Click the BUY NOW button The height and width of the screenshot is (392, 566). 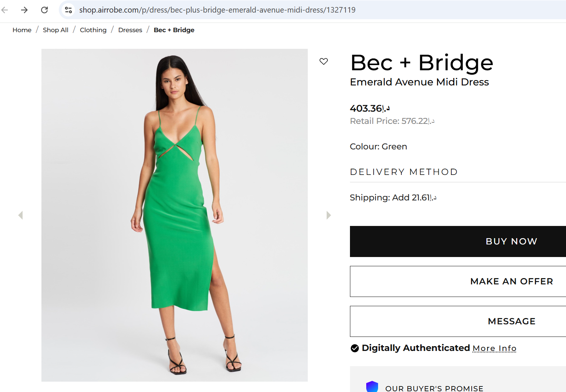point(511,241)
